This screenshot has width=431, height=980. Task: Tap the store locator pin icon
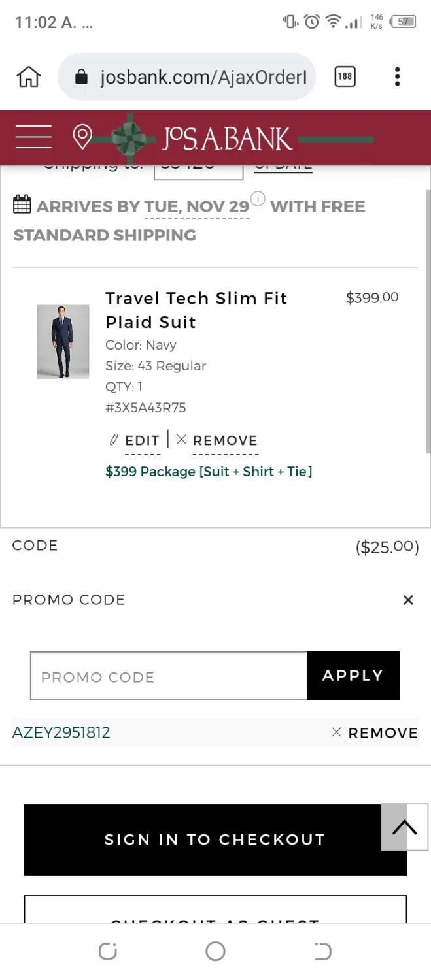(x=82, y=137)
